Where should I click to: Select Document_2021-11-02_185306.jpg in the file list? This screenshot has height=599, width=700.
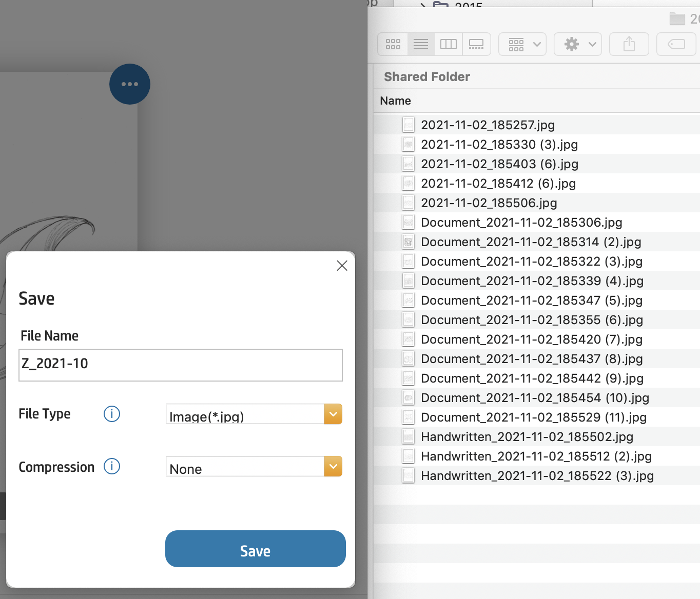[521, 222]
